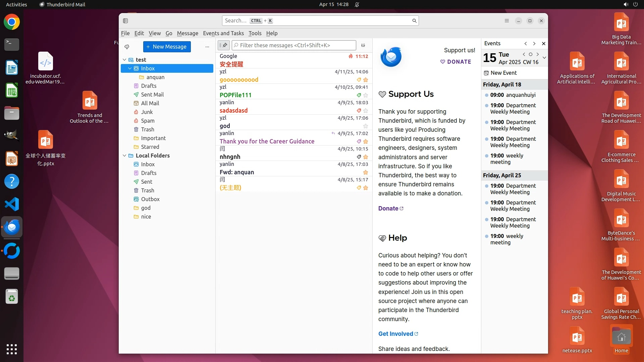Image resolution: width=644 pixels, height=362 pixels.
Task: Open folder pane three-dots options
Action: pyautogui.click(x=207, y=47)
